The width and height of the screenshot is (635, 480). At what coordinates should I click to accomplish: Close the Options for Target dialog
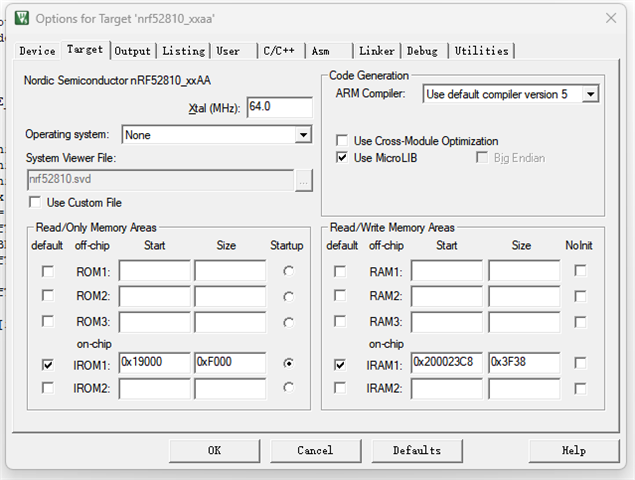pos(610,18)
